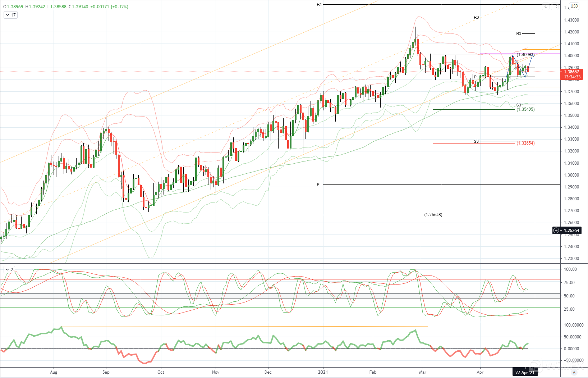Click the Sep label on time axis
588x378 pixels.
[106, 372]
